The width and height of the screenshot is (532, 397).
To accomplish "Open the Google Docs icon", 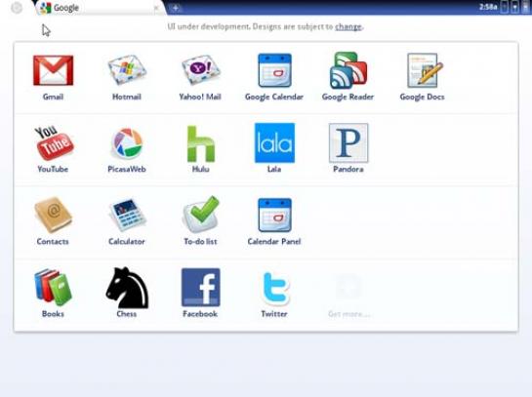I will [x=424, y=70].
